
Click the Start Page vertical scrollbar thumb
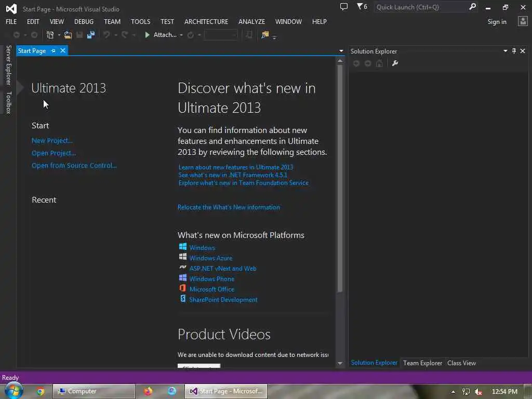[x=340, y=179]
